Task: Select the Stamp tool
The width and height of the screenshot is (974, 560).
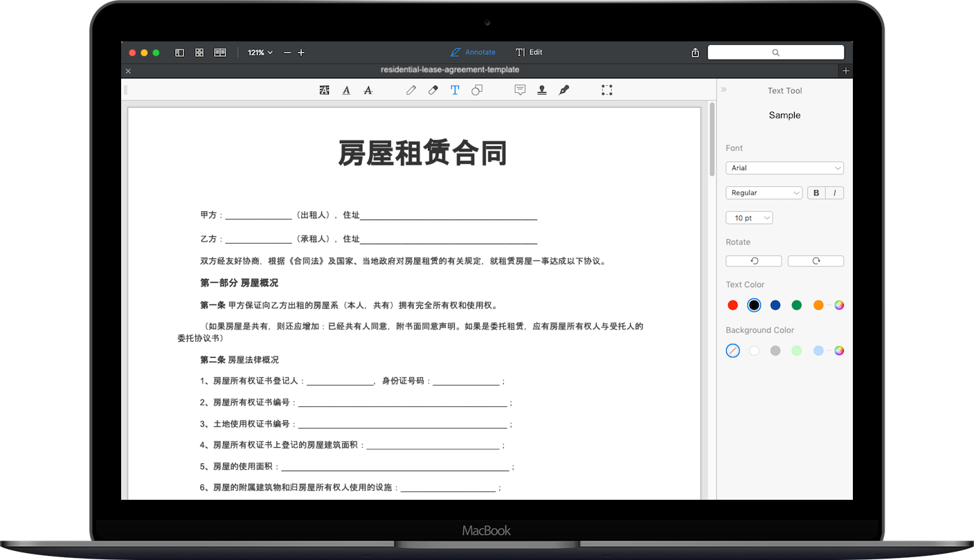Action: click(x=542, y=90)
